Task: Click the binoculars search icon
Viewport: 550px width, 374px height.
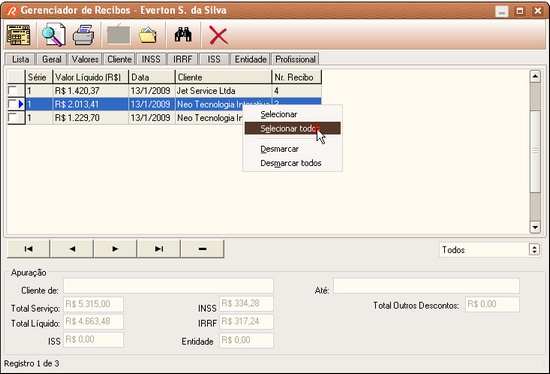Action: pos(183,35)
